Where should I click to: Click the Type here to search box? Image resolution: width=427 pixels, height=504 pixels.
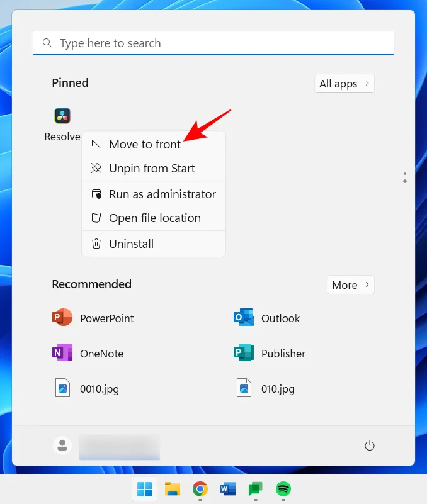point(214,43)
